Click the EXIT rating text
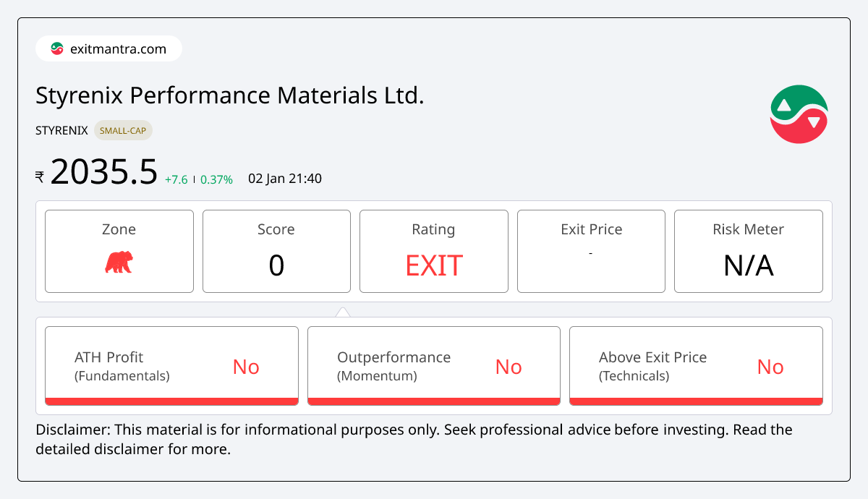This screenshot has width=868, height=499. 433,266
